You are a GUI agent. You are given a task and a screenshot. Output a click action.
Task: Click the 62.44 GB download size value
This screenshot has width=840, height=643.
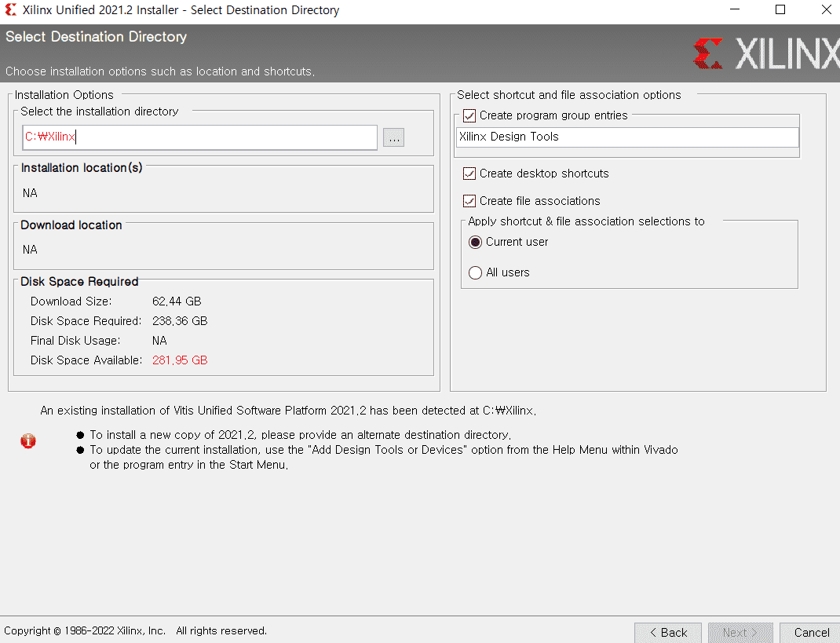click(177, 301)
